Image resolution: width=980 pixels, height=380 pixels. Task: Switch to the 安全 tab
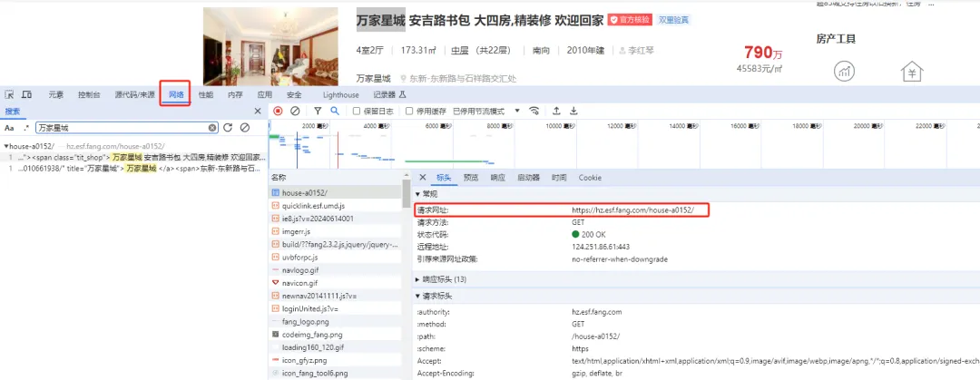point(294,95)
